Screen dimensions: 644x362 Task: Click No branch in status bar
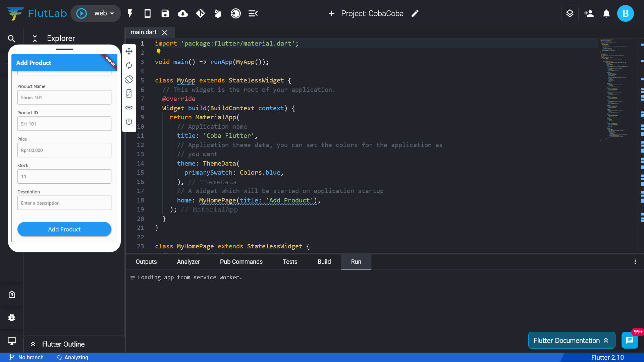pos(26,357)
